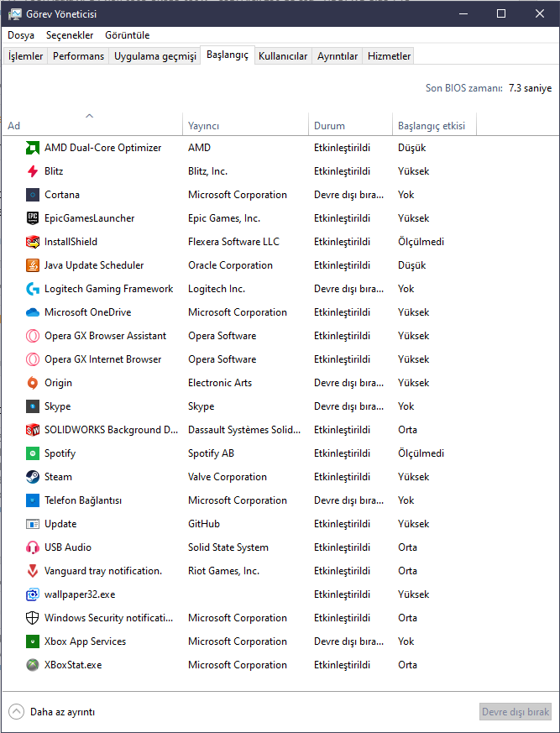Switch to the Performans tab
This screenshot has width=560, height=733.
point(79,56)
